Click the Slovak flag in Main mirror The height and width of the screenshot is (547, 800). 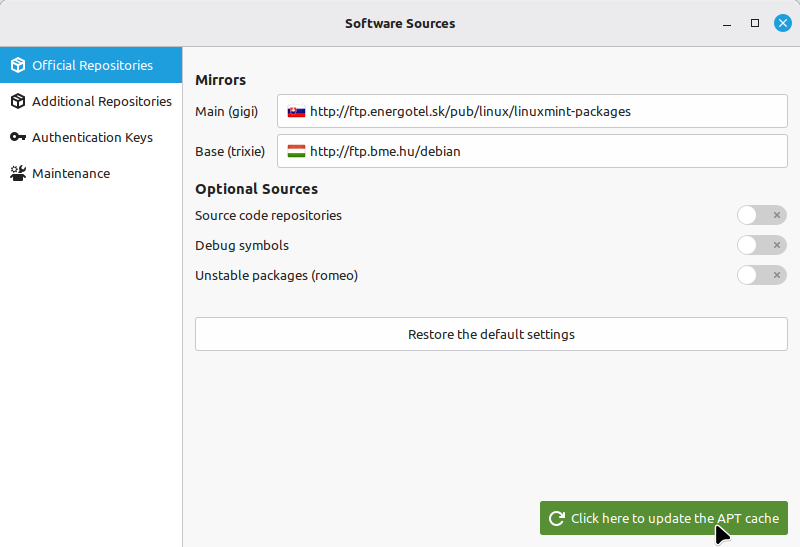coord(296,112)
